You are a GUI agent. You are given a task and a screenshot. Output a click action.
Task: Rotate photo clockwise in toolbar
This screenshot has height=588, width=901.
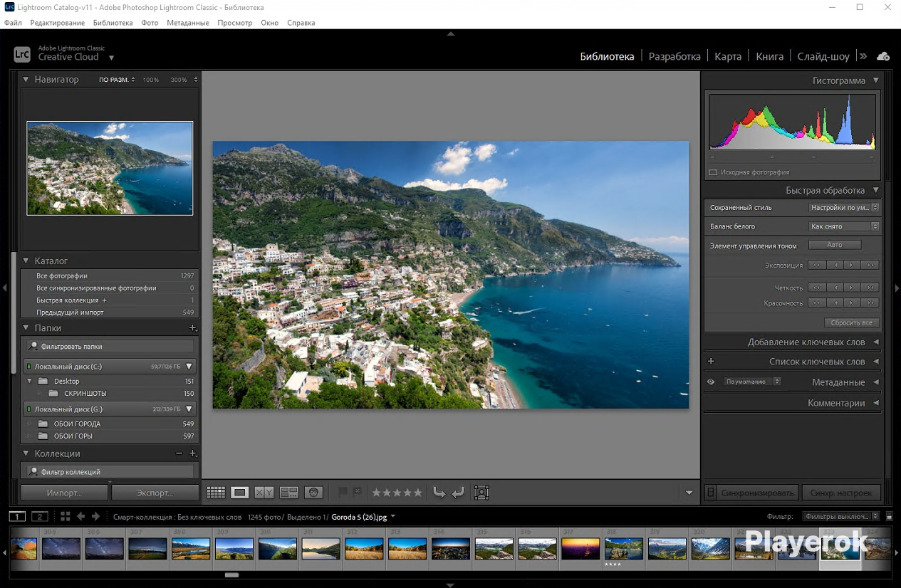click(x=457, y=492)
